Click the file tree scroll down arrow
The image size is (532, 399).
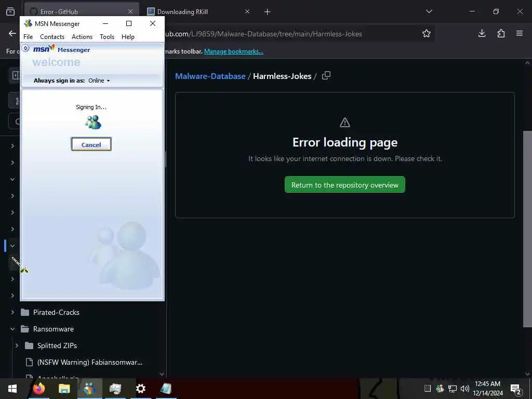[x=162, y=374]
